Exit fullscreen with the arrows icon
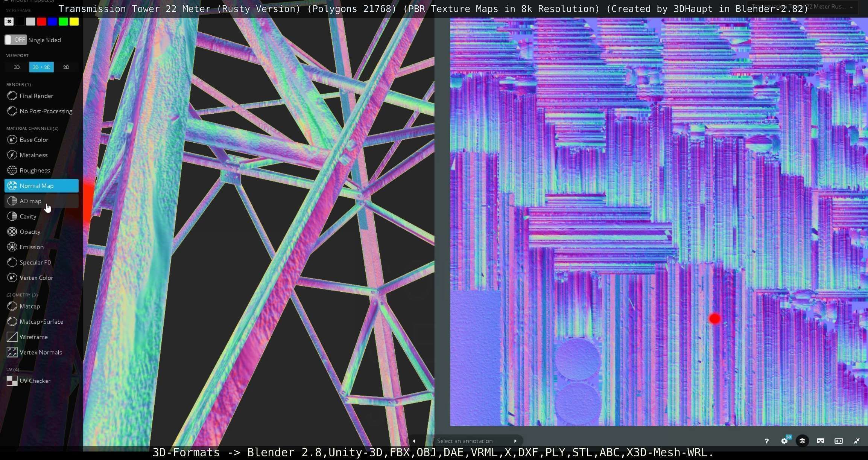The width and height of the screenshot is (868, 460). [x=857, y=441]
